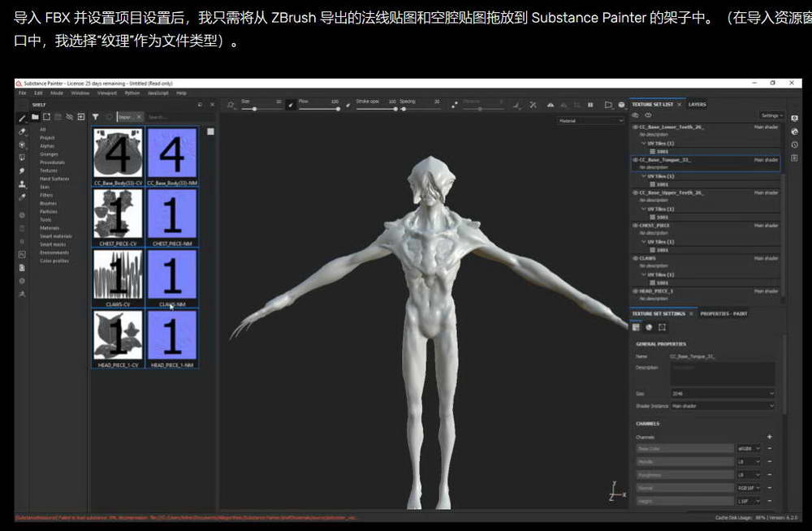Open the Shader settings icon on right dock

tap(794, 132)
